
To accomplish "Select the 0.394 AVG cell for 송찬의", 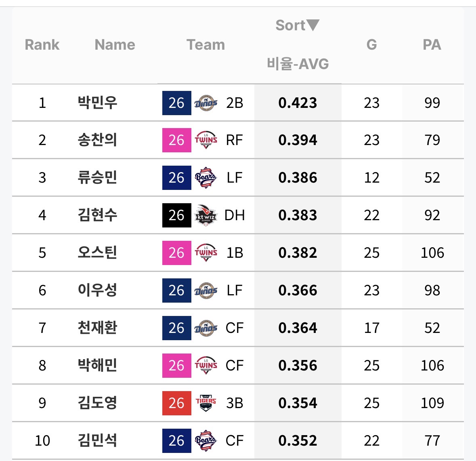I will coord(298,140).
